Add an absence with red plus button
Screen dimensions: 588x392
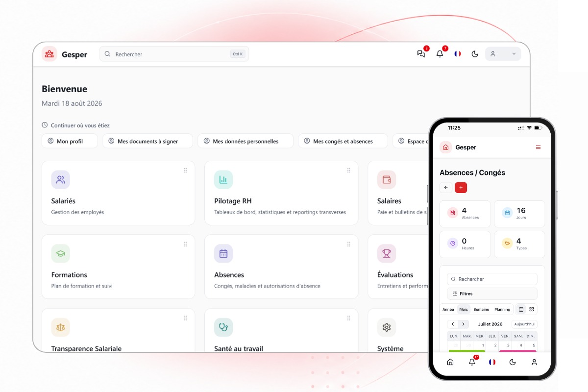tap(461, 188)
